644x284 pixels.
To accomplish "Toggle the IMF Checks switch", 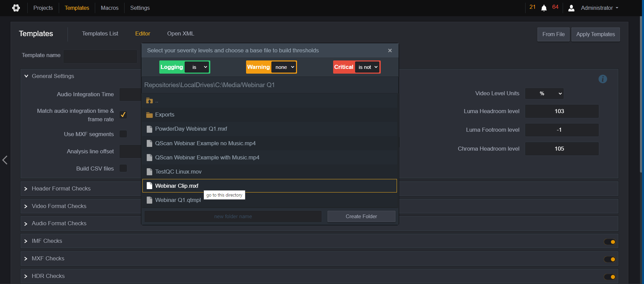I will pos(610,242).
